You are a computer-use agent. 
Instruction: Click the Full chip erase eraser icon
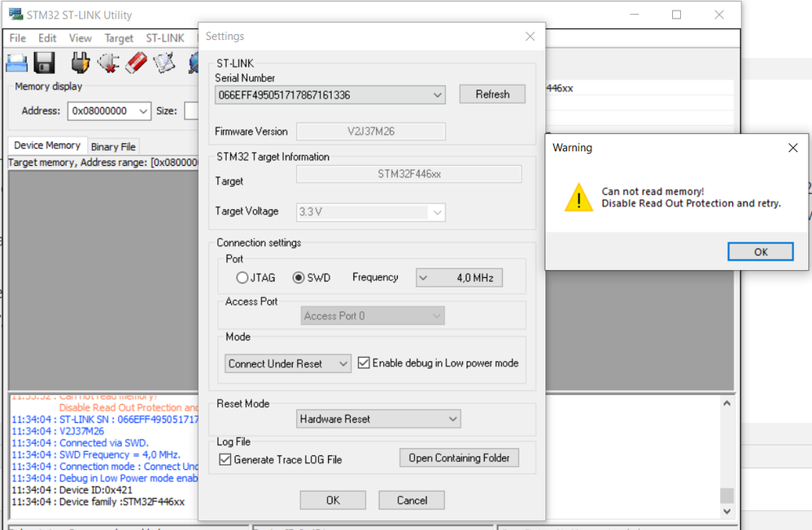[136, 63]
